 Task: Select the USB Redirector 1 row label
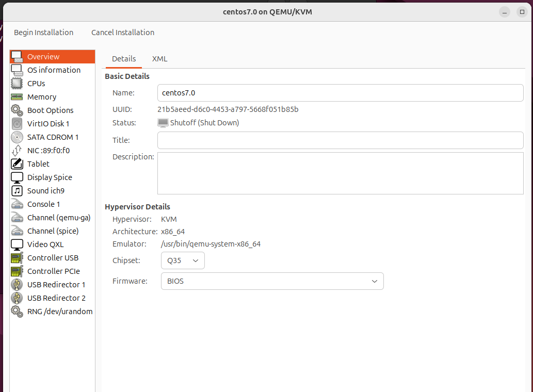pos(56,285)
